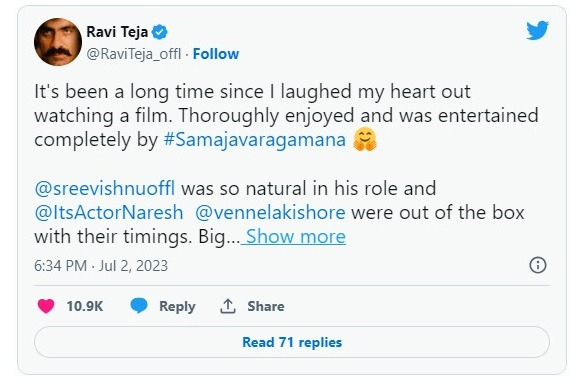The width and height of the screenshot is (576, 388).
Task: Follow the RaviTeja_offl account
Action: (x=216, y=54)
